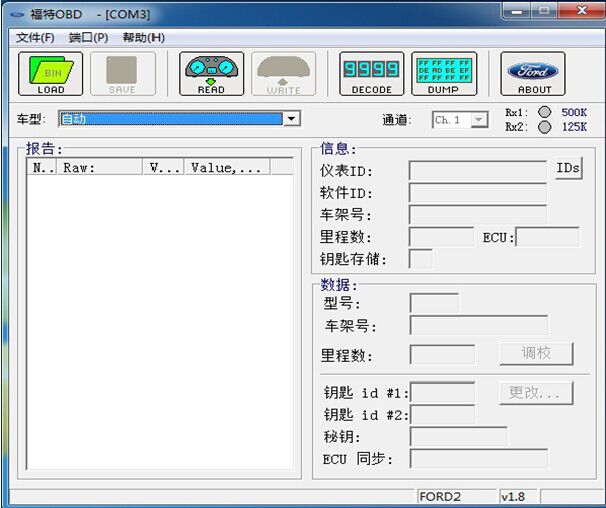Viewport: 606px width, 508px height.
Task: Click the Raw: column header in report
Action: pos(99,168)
